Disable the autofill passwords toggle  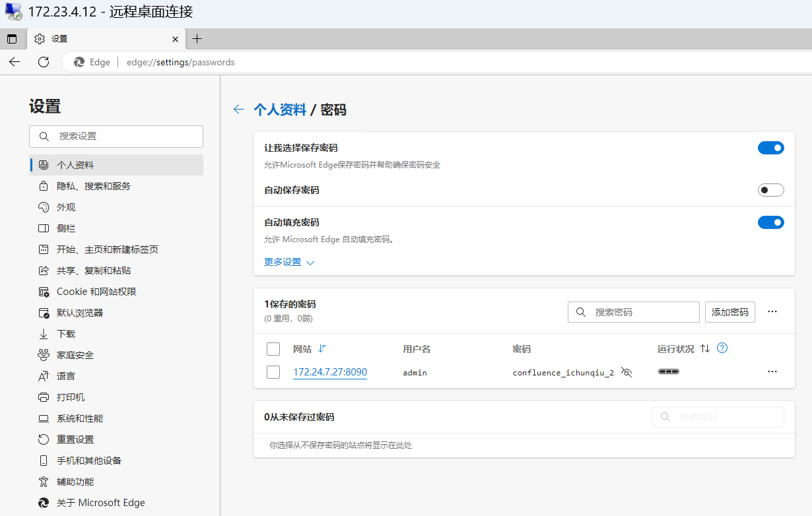click(x=770, y=222)
